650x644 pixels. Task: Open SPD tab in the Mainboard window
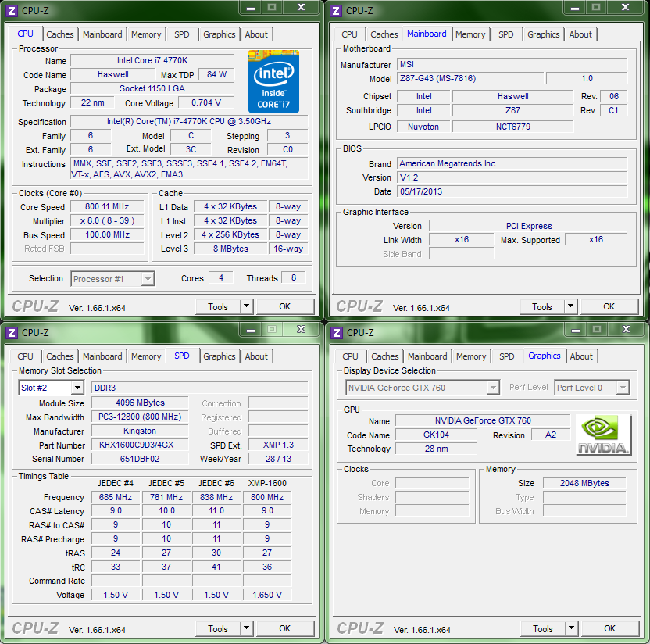pyautogui.click(x=505, y=34)
